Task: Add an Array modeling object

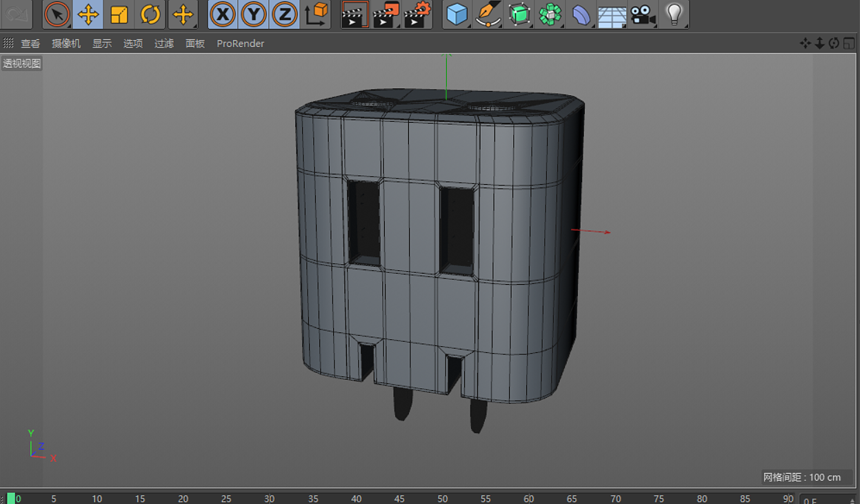Action: (x=550, y=14)
